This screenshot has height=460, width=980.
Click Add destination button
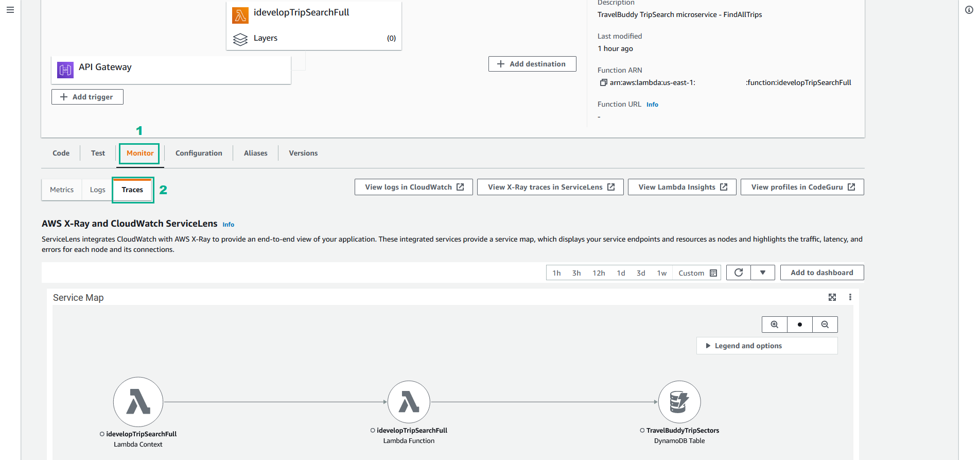(x=532, y=64)
